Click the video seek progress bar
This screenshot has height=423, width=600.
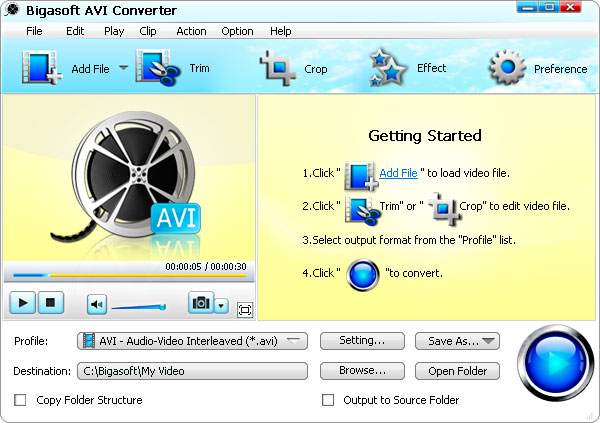click(129, 275)
